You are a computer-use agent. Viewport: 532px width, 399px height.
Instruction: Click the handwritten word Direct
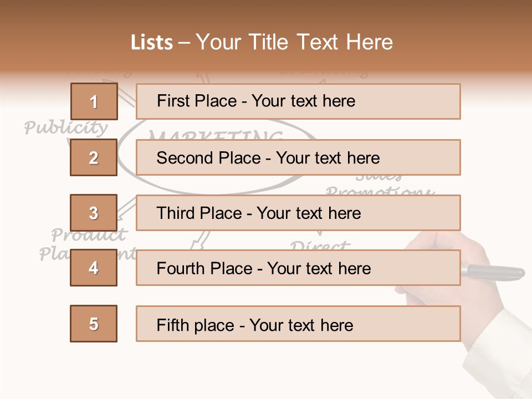pos(320,245)
